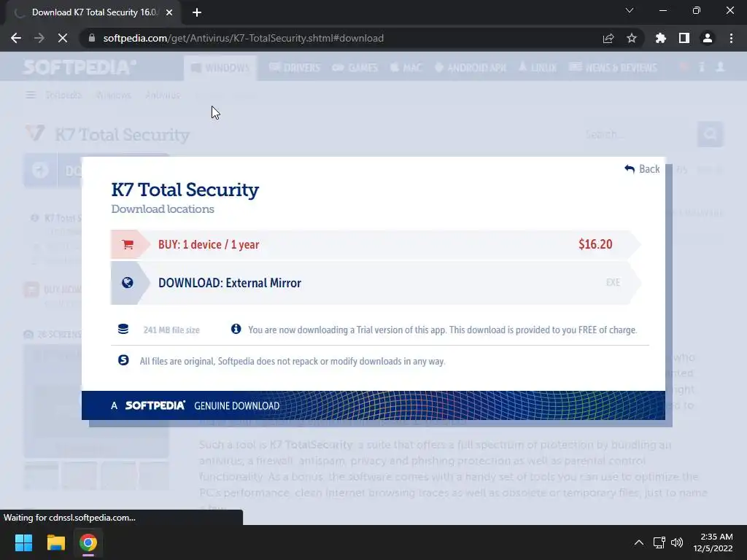
Task: Click the Windows breadcrumb link
Action: (113, 96)
